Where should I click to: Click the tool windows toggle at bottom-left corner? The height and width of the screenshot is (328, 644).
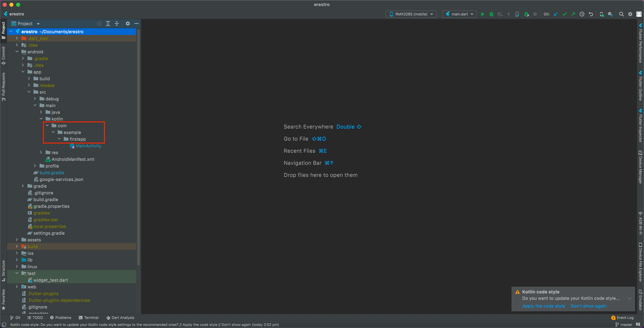4,324
